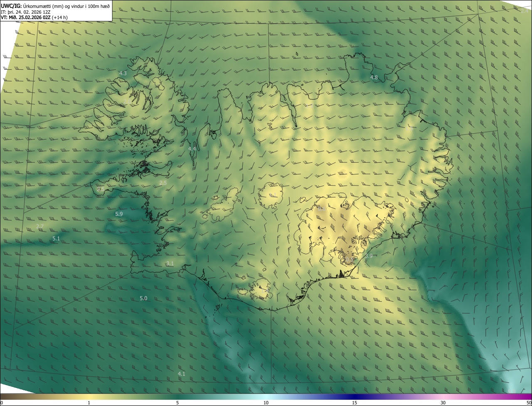Screen dimensions: 532x406
Task: Click the title text "Úrkomumætti (mm) og vindur í 100m hæð"
Action: pos(66,6)
